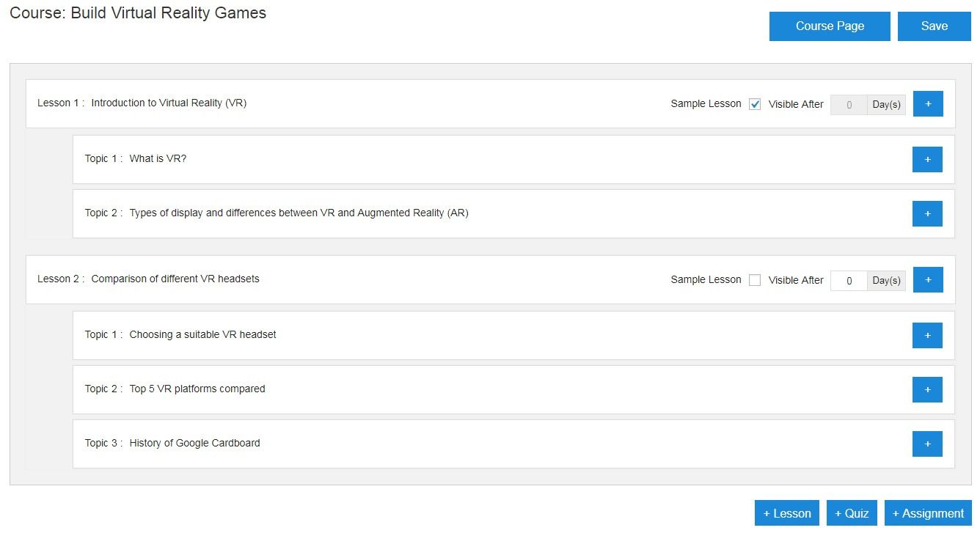Add a new Lesson
This screenshot has width=980, height=544.
coord(787,513)
